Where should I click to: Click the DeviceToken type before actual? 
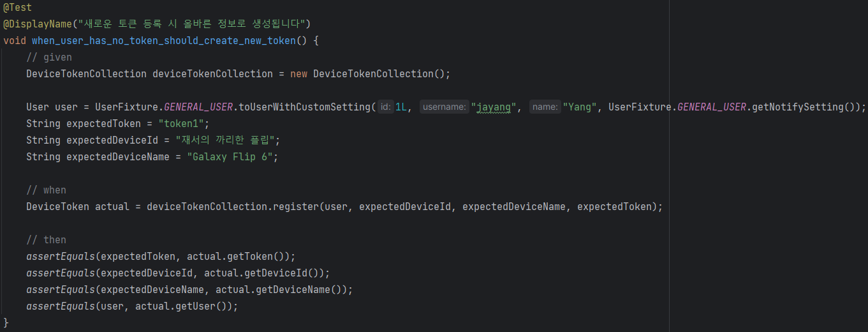(57, 206)
